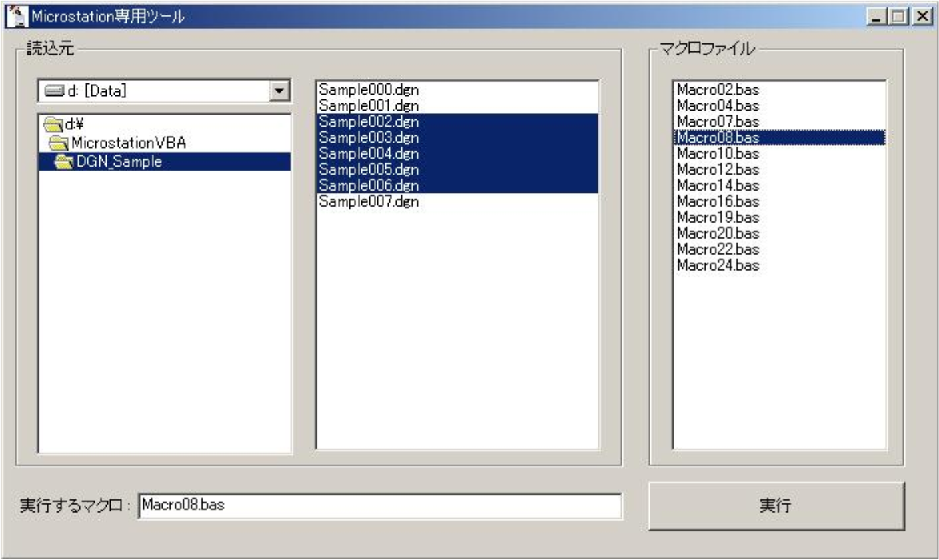The height and width of the screenshot is (560, 939).
Task: Select Sample002.dgn in the file list
Action: [457, 121]
